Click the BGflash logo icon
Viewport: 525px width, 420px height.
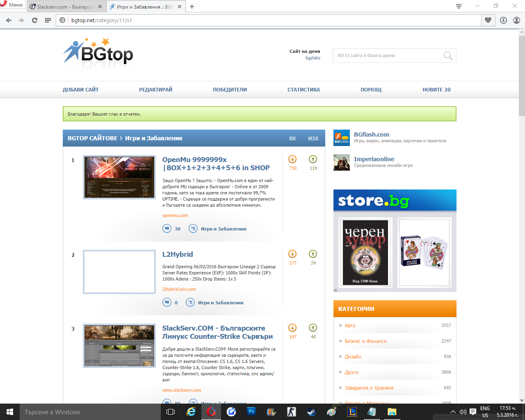tap(342, 138)
